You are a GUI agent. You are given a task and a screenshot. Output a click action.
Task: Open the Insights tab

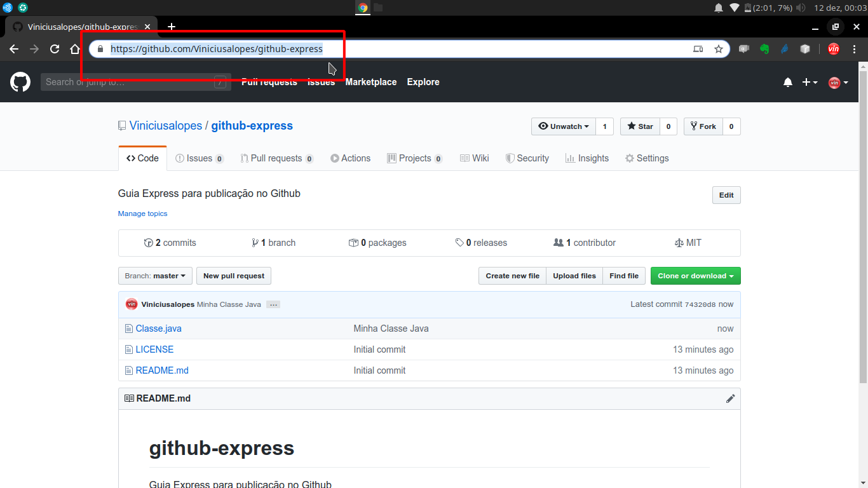pyautogui.click(x=587, y=158)
